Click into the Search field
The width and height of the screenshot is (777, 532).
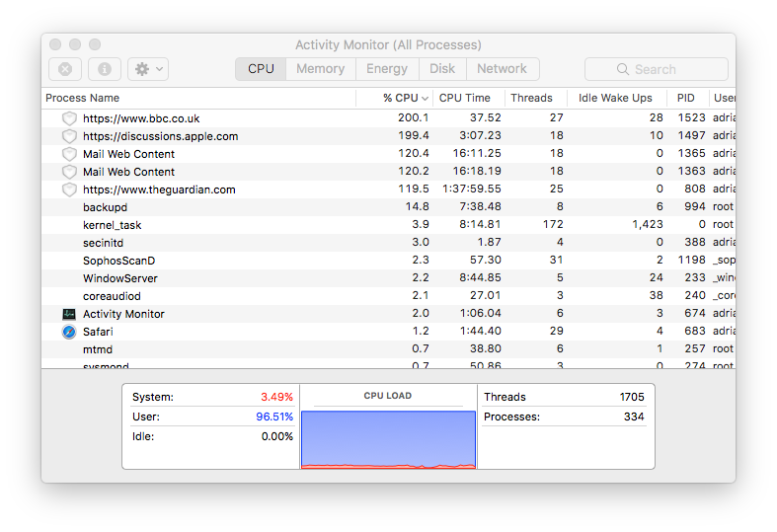(x=657, y=69)
